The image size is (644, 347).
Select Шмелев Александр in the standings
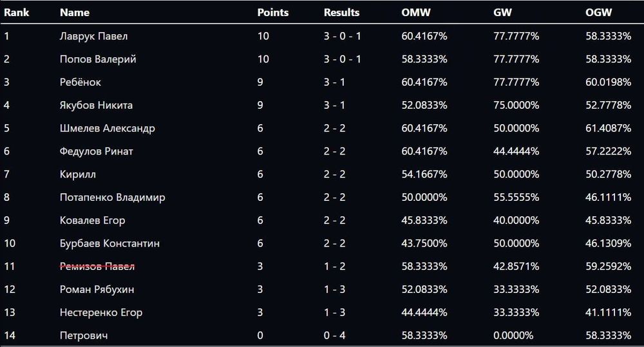tap(107, 128)
